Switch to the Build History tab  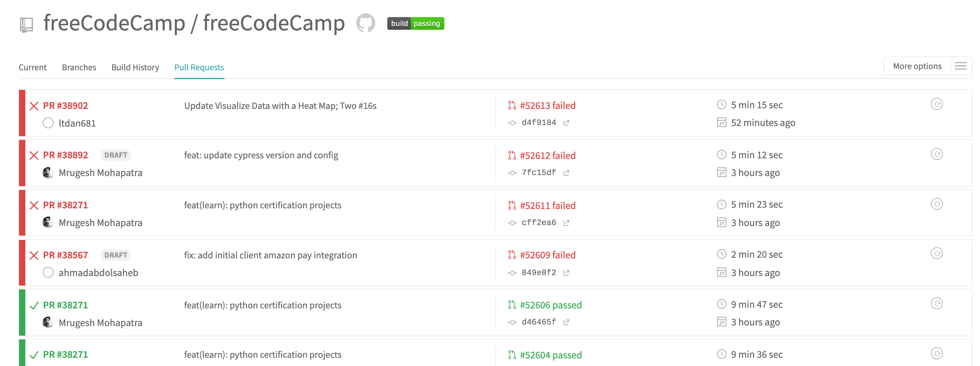click(135, 67)
